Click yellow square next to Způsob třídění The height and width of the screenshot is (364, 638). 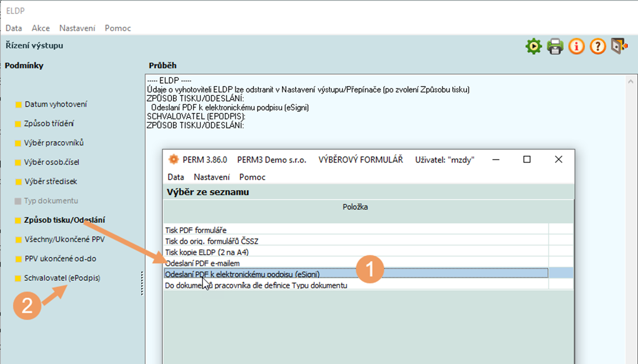tap(18, 123)
